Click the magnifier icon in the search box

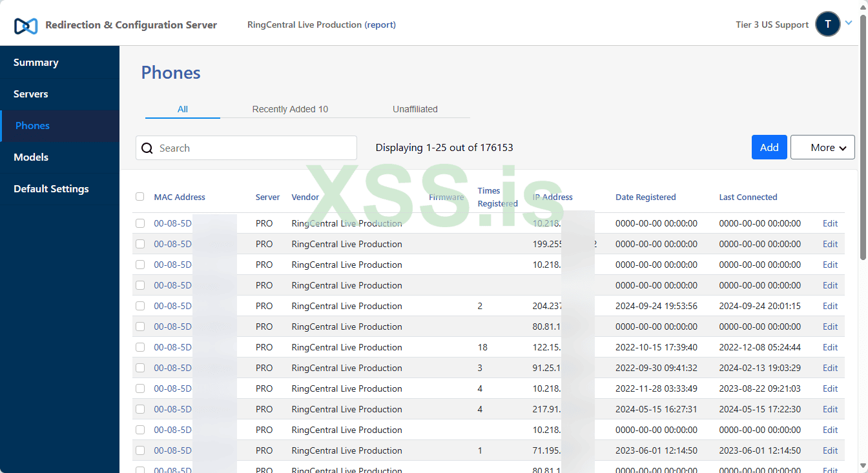pyautogui.click(x=147, y=148)
